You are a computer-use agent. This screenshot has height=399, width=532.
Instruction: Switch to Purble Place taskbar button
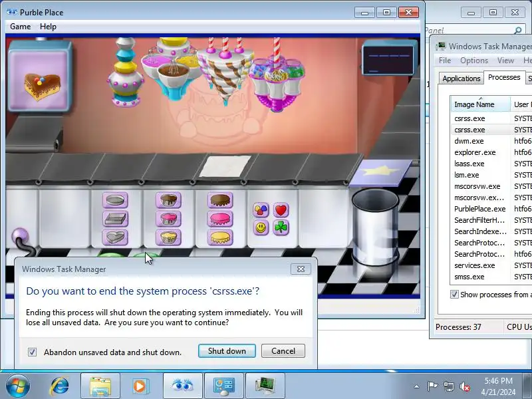[182, 386]
